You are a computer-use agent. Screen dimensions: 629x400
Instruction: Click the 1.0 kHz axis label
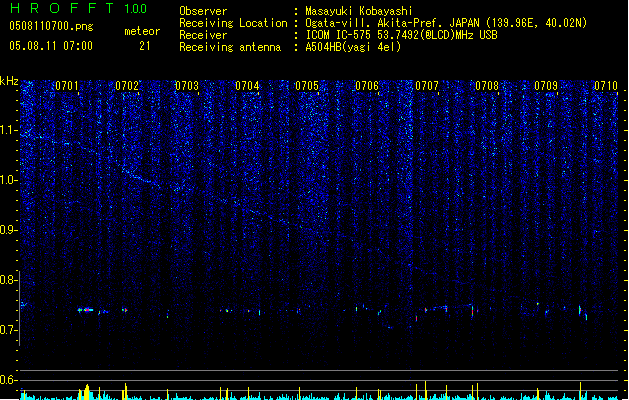point(8,180)
